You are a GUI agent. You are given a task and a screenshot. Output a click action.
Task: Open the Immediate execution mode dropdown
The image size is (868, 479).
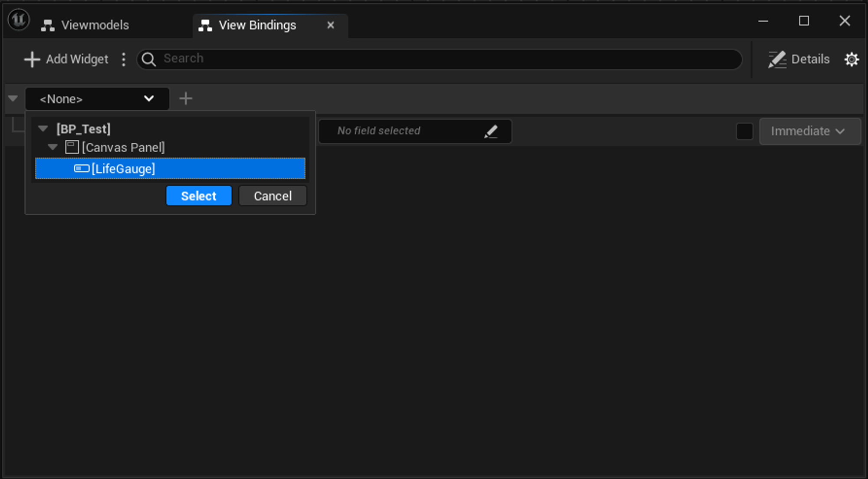click(809, 131)
